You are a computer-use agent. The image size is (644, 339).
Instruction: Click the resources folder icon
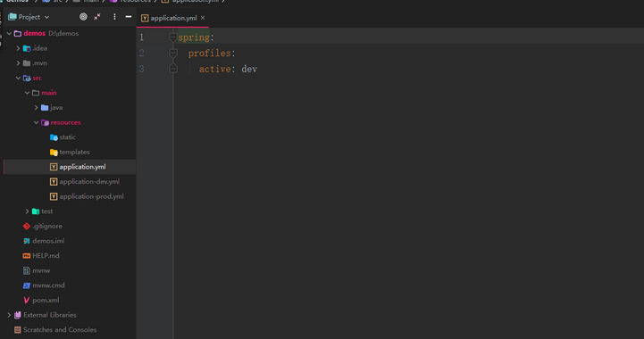coord(45,122)
